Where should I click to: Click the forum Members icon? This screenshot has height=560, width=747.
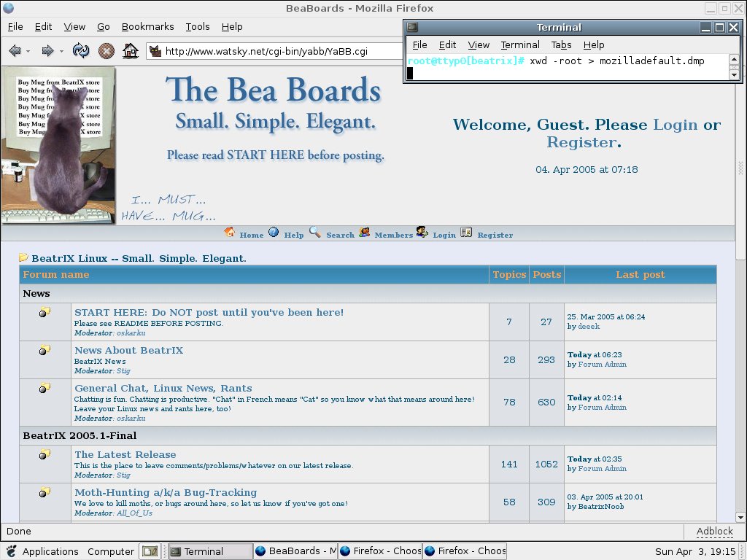365,232
